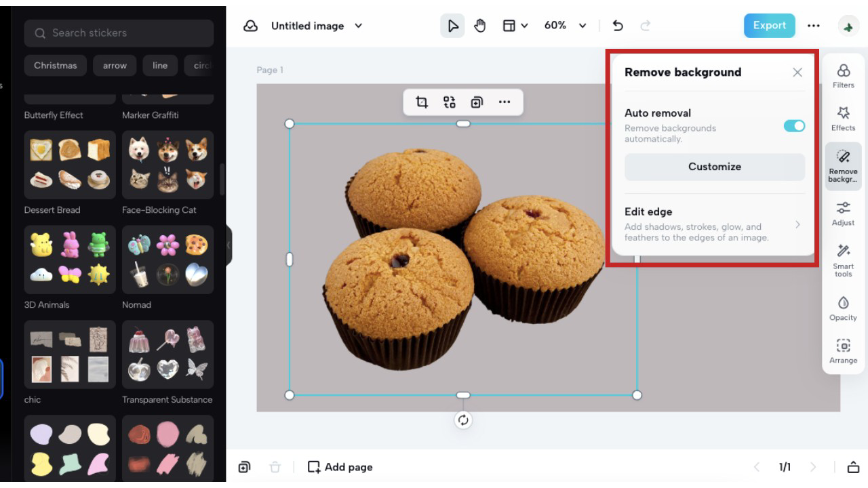Click the Customize button
The width and height of the screenshot is (868, 488).
click(715, 167)
